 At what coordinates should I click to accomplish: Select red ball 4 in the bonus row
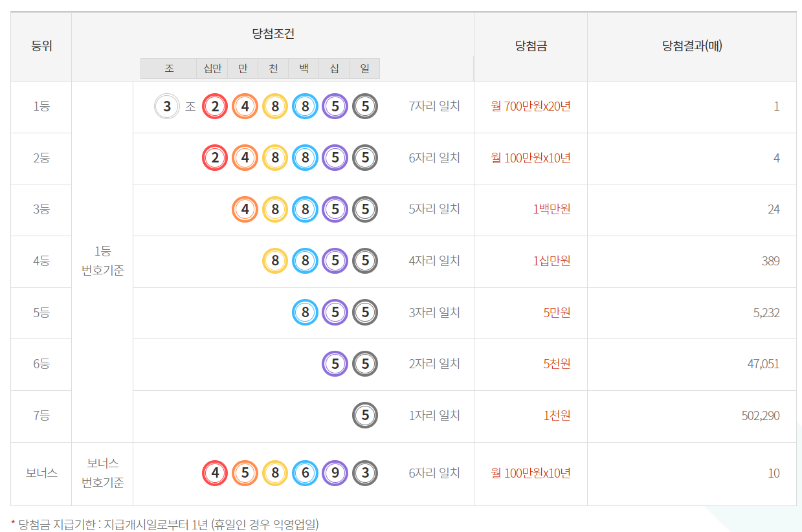tap(215, 473)
